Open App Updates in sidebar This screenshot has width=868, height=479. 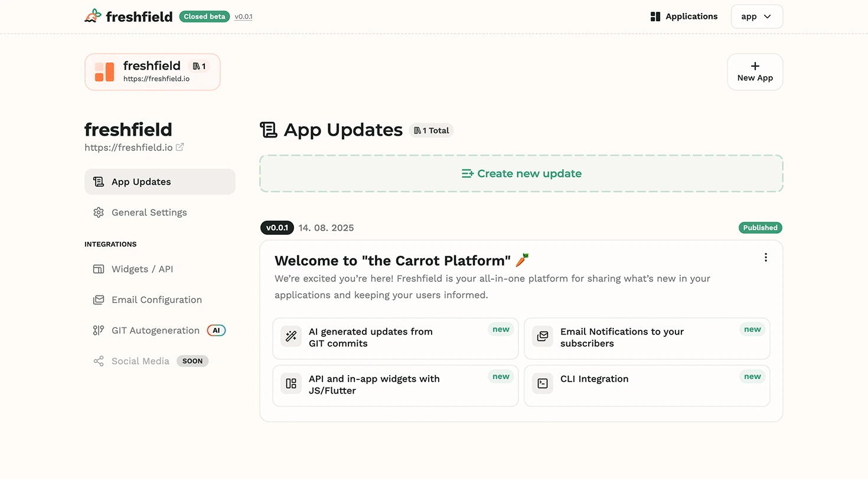pos(160,182)
